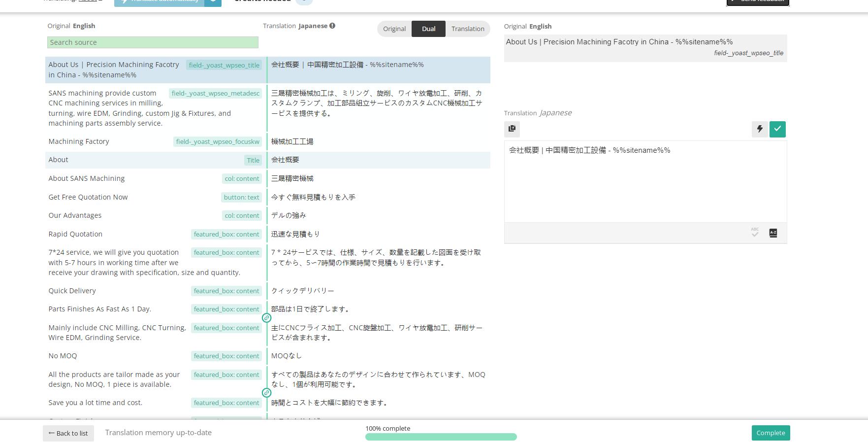Click the ABC spell check icon
Viewport: 868px width, 444px height.
[x=755, y=233]
